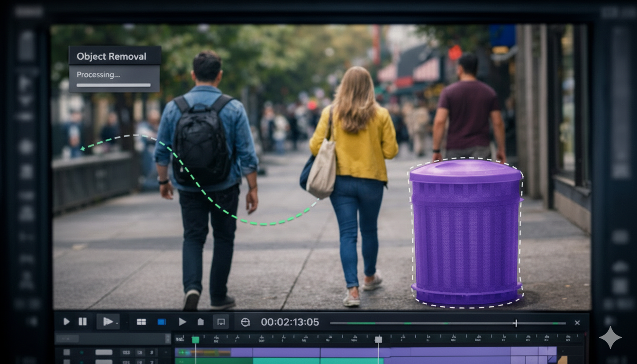The width and height of the screenshot is (637, 364).
Task: Click the blue rectangle icon in toolbar
Action: [162, 322]
